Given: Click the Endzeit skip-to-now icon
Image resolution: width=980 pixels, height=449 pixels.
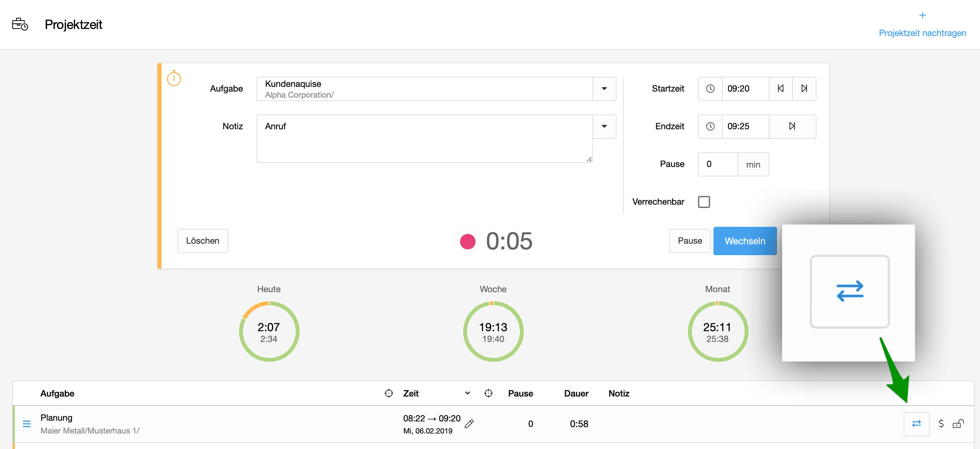Looking at the screenshot, I should (x=793, y=126).
